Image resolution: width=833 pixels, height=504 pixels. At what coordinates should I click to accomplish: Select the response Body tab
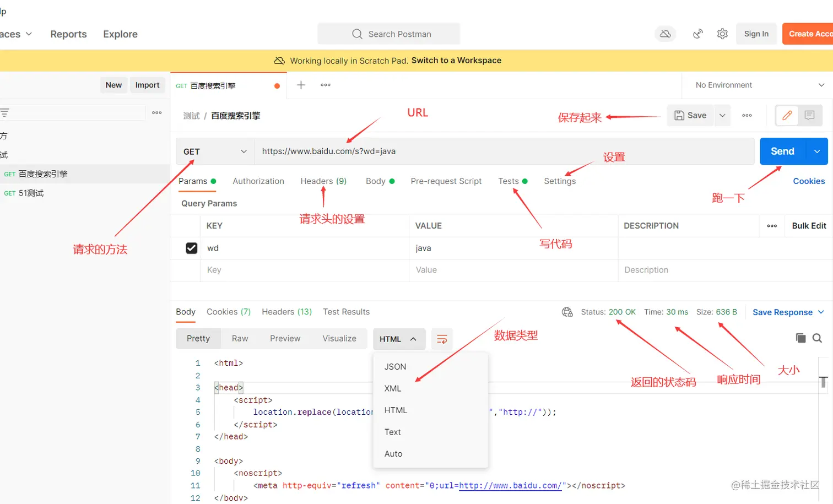pos(186,312)
